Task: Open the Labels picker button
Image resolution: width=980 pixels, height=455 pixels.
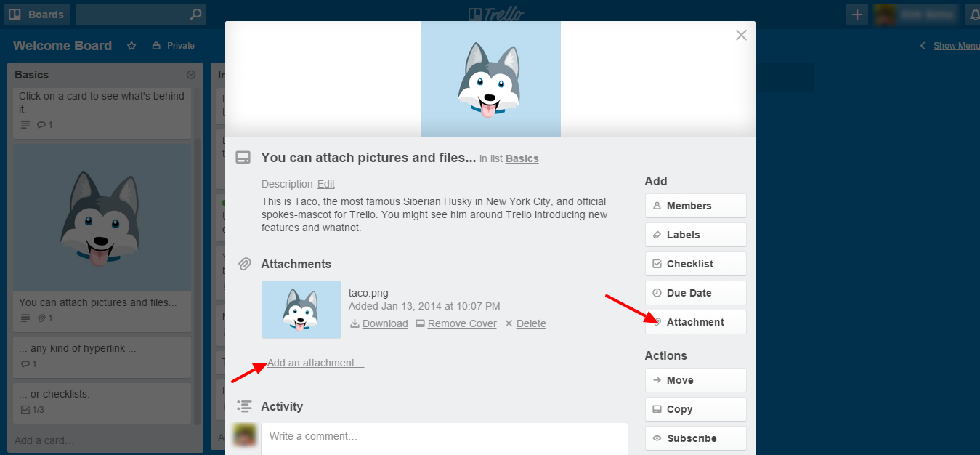Action: pos(696,235)
